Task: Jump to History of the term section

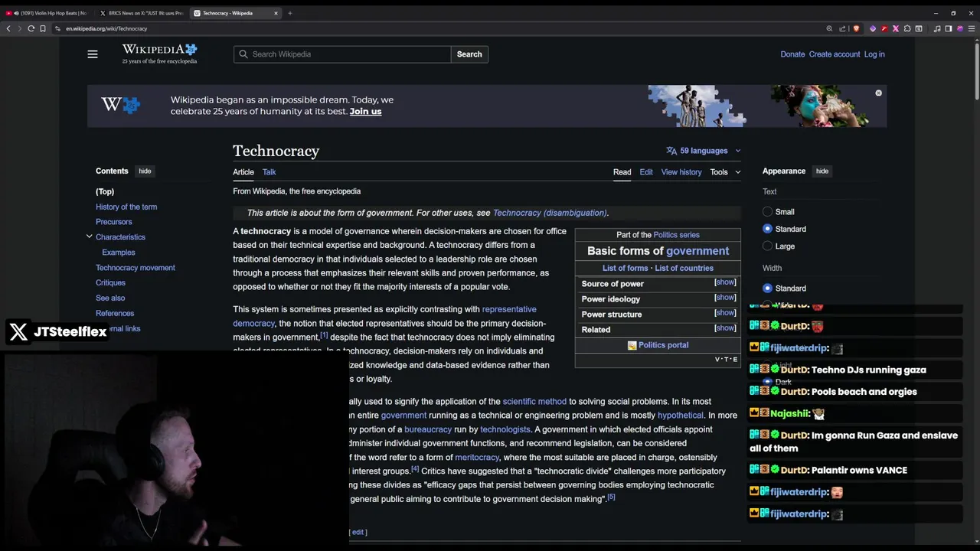Action: 126,207
